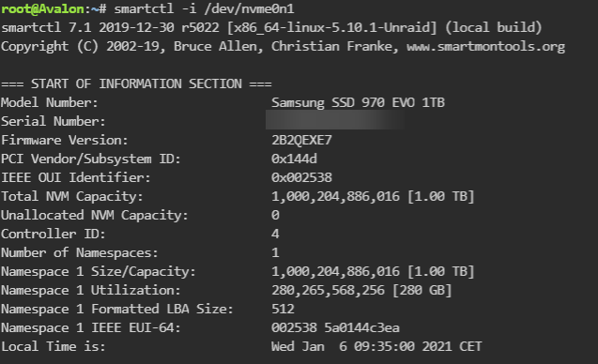This screenshot has width=598, height=364.
Task: Click the firmware version 2B2QEXE7
Action: pos(301,140)
